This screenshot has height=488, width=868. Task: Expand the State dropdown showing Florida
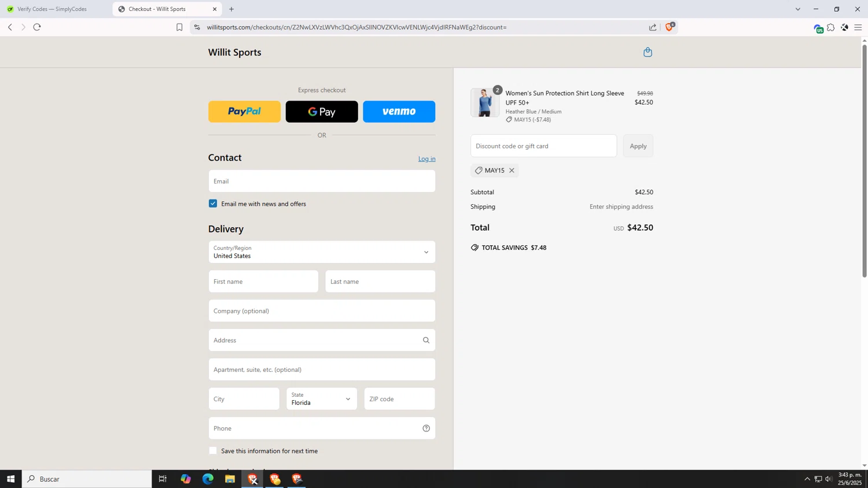pyautogui.click(x=322, y=399)
